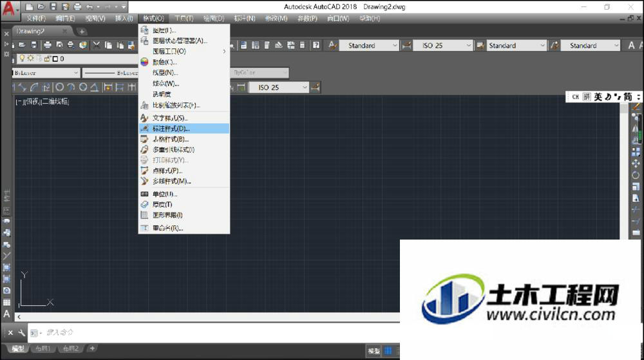Open the 工具(T) menu
This screenshot has width=644, height=360.
pyautogui.click(x=184, y=19)
